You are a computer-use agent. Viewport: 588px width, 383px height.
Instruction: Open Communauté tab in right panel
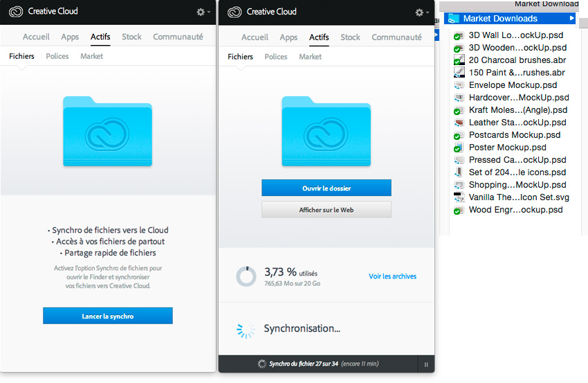click(396, 37)
